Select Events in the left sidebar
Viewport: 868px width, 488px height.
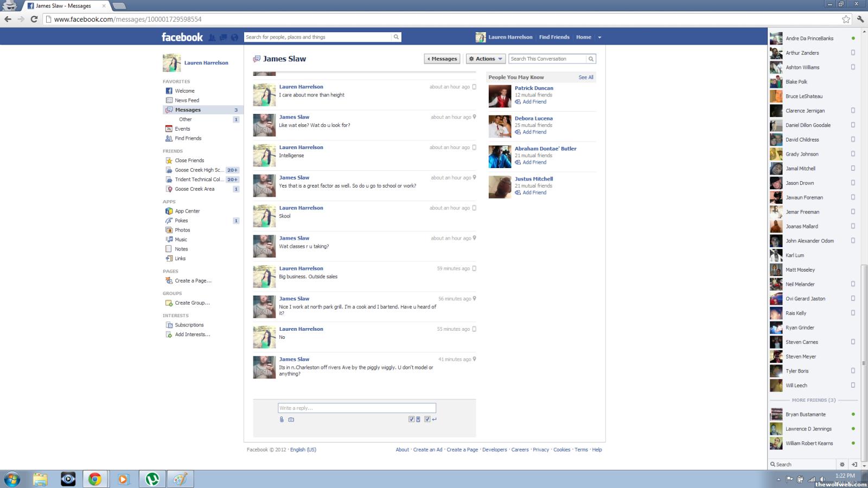pyautogui.click(x=182, y=129)
